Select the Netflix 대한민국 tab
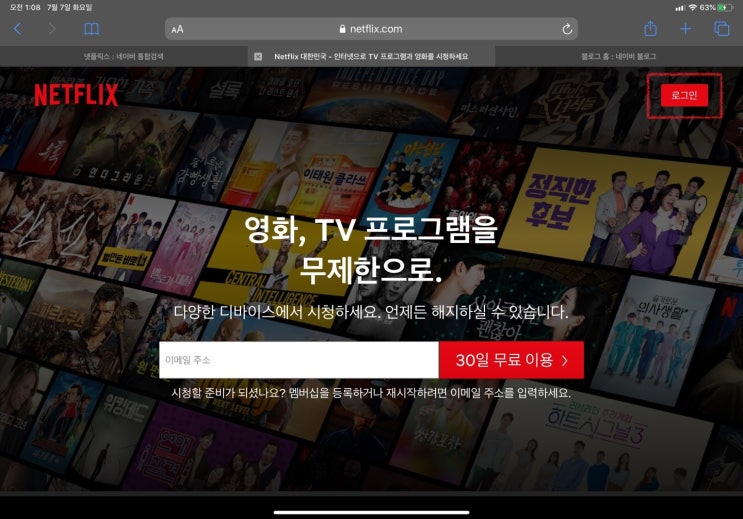Screen dimensions: 743x519 371,56
